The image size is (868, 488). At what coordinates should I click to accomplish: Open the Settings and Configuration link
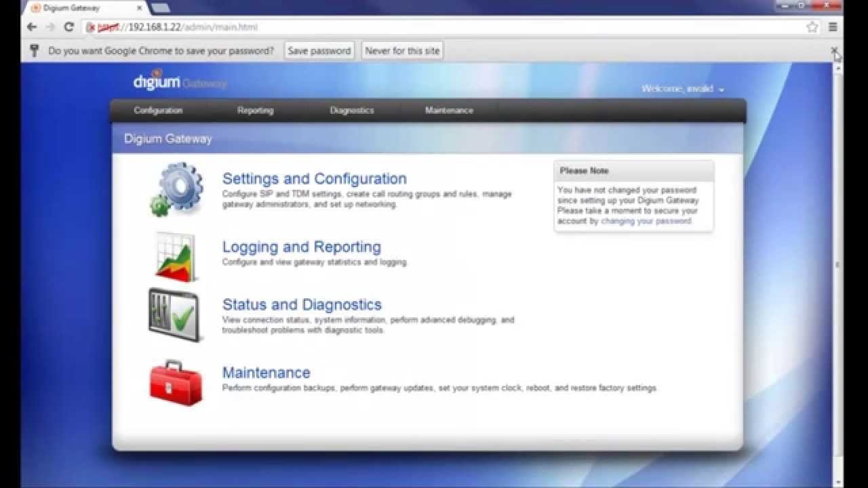(x=315, y=179)
